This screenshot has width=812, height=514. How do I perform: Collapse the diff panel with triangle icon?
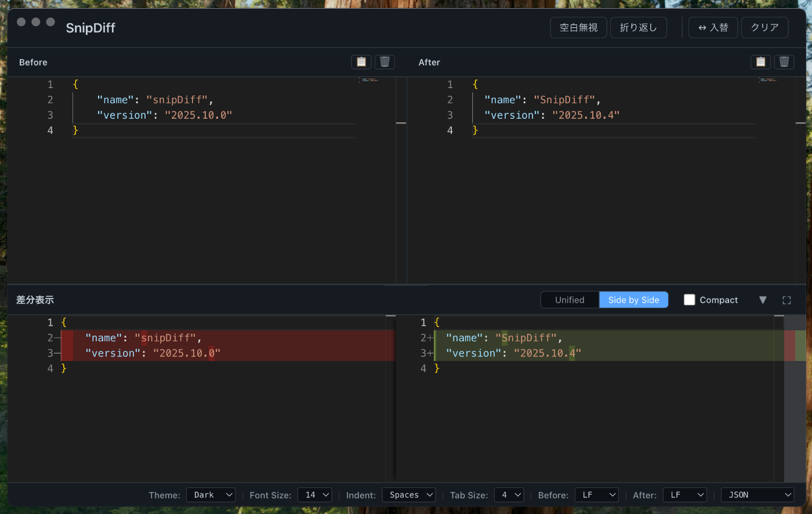[x=763, y=300]
